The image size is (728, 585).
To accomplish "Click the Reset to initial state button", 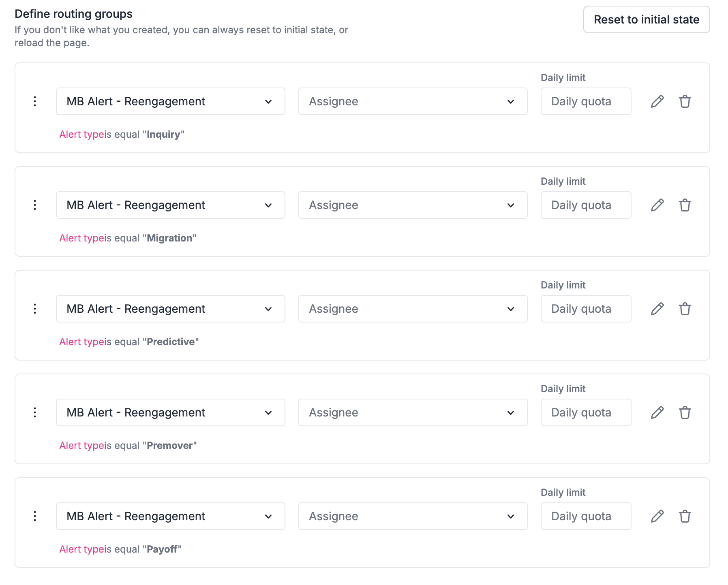I will point(646,19).
